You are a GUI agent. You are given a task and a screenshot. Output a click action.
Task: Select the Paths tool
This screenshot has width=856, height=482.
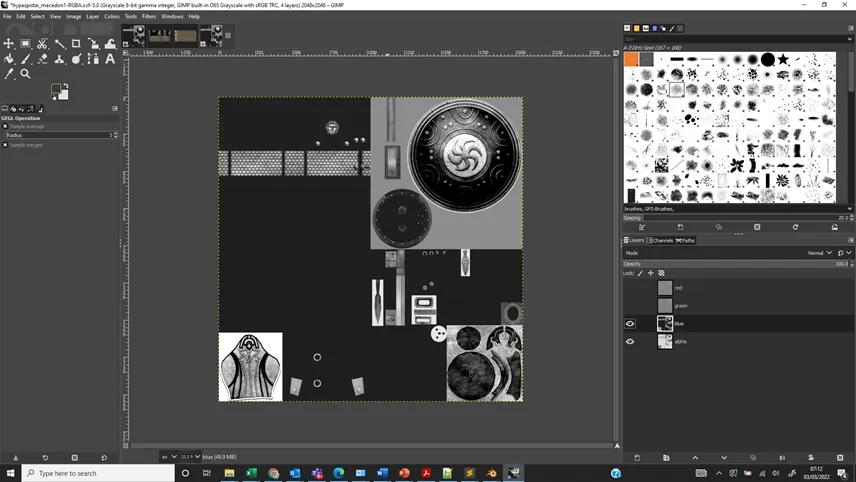93,58
